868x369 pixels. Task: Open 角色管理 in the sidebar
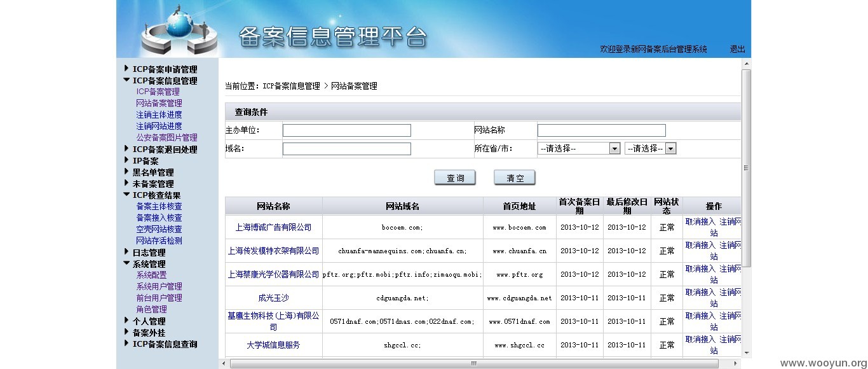pos(151,309)
